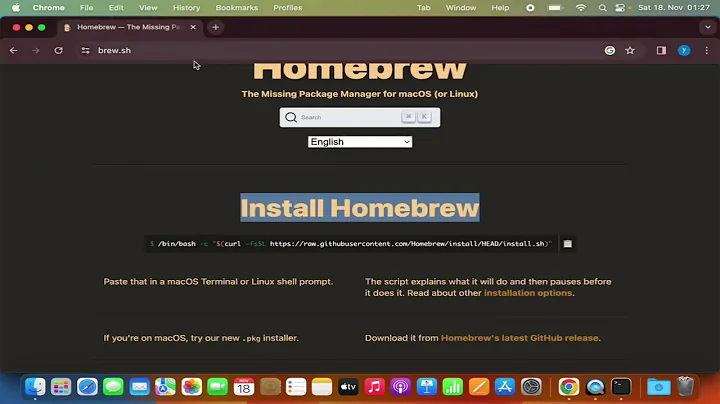Open Pages from the Dock
The image size is (720, 404).
click(x=478, y=387)
